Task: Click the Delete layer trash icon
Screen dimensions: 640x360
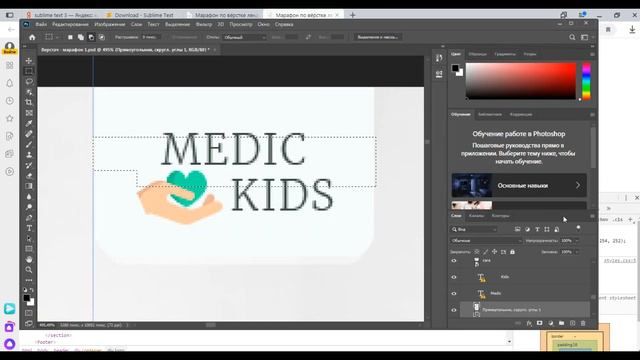Action: click(x=583, y=323)
